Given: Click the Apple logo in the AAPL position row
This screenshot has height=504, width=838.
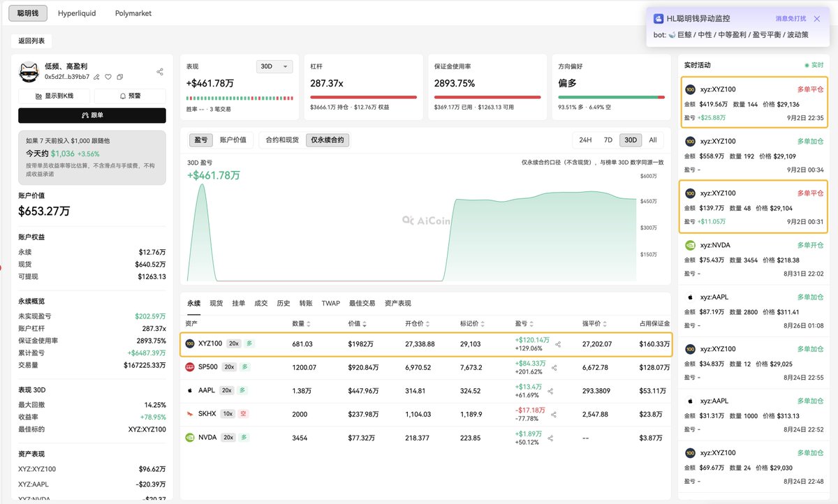Looking at the screenshot, I should point(190,390).
